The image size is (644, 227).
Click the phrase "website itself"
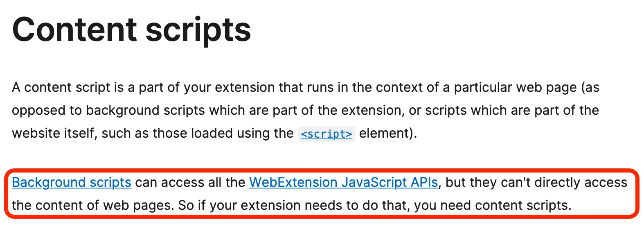[x=53, y=133]
